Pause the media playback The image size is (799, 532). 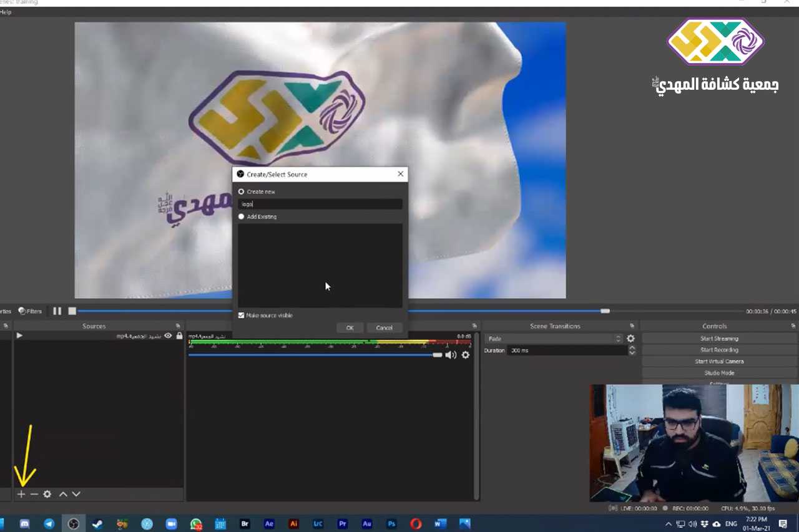click(x=57, y=311)
